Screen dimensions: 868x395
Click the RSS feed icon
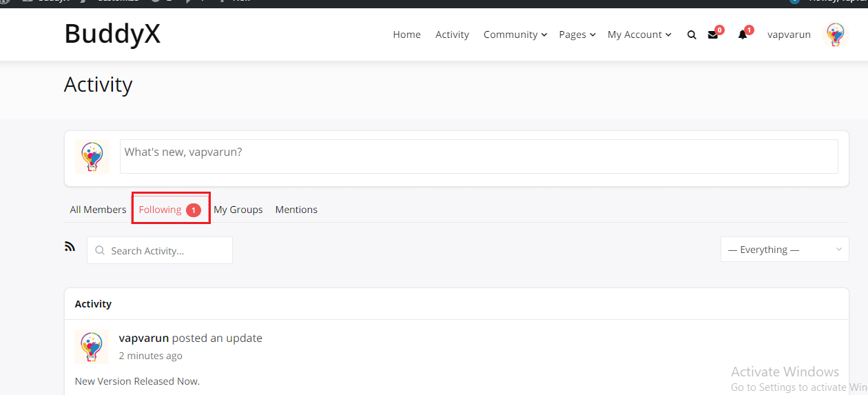tap(70, 246)
